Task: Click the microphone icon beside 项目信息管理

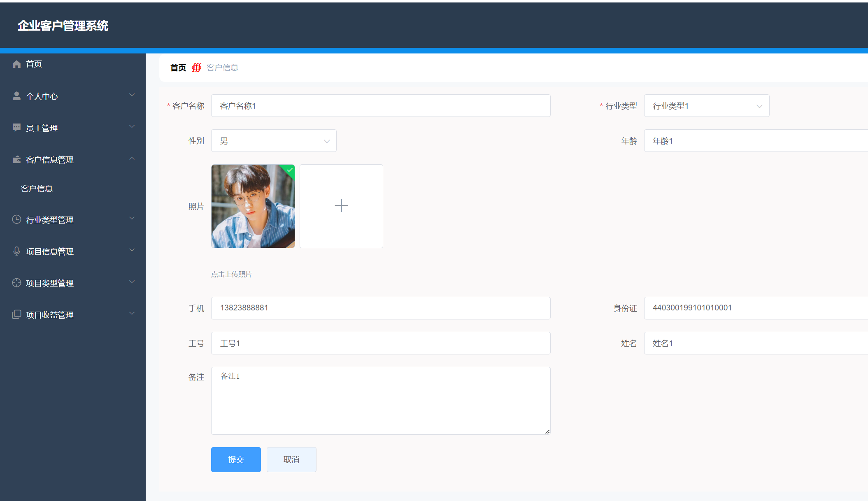Action: pyautogui.click(x=16, y=251)
